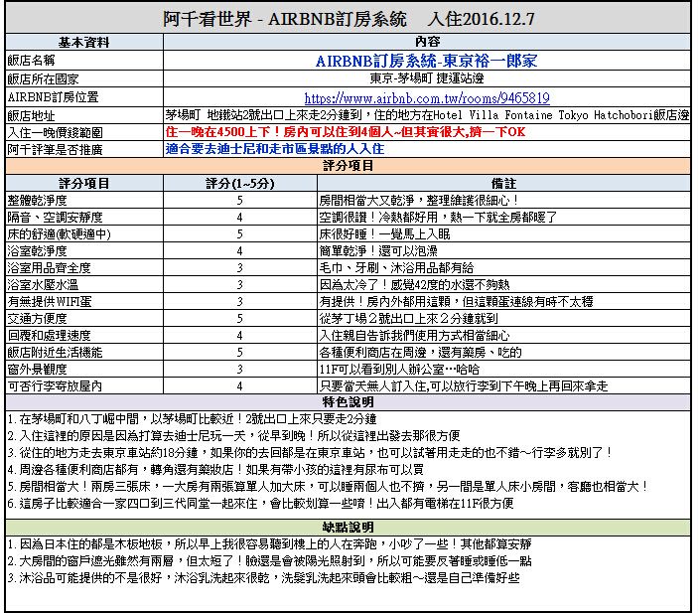Select the 飯店所在國家 row label
700x613 pixels.
(43, 79)
